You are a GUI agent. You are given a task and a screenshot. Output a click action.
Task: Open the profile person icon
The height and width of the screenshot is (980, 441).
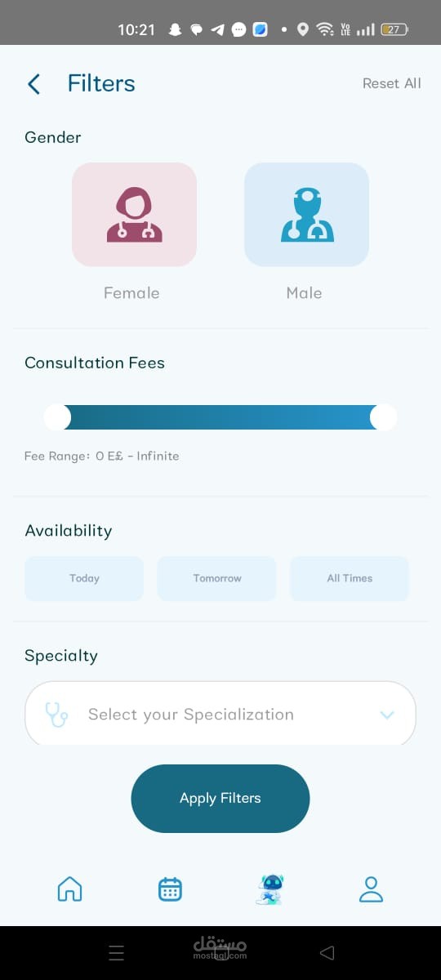point(371,889)
